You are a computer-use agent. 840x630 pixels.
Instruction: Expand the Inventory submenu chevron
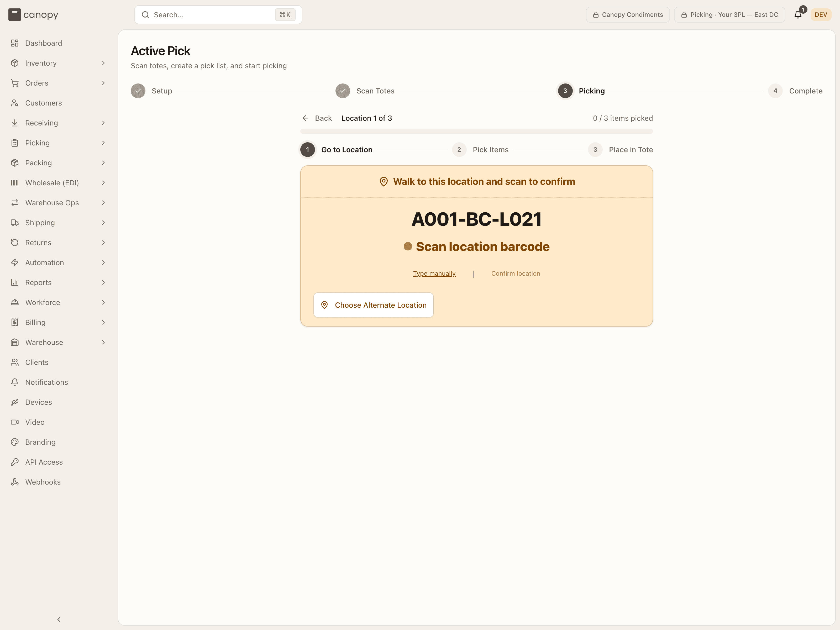coord(103,63)
